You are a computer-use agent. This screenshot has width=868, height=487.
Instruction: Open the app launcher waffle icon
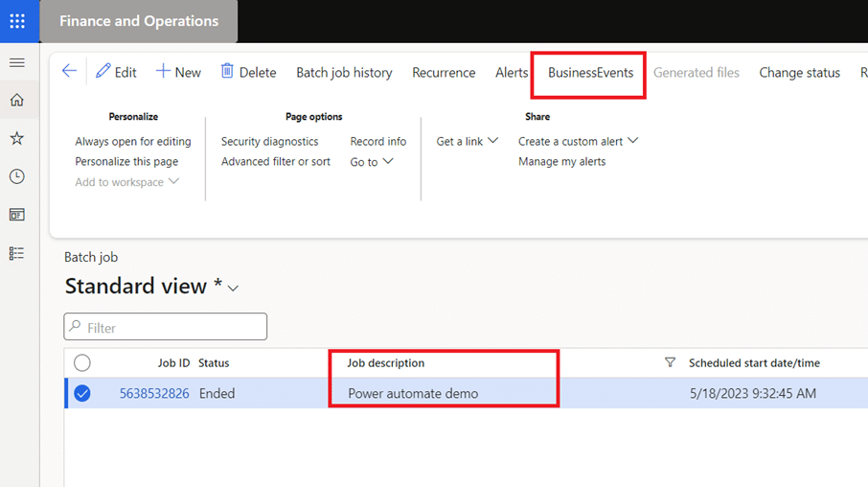point(17,21)
